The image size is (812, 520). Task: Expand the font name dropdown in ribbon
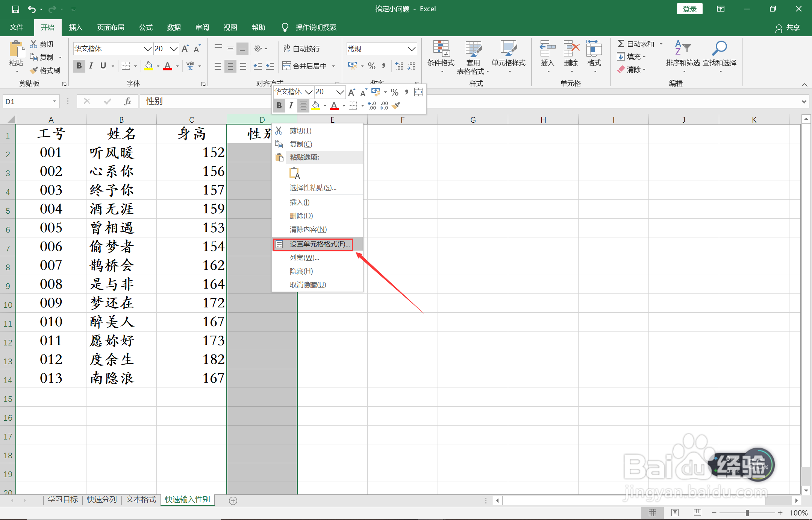[x=147, y=49]
